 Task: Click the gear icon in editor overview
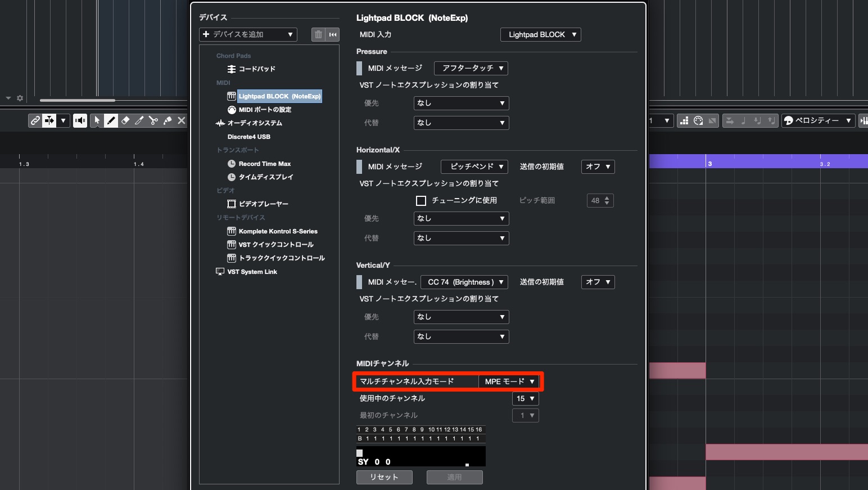click(x=20, y=98)
